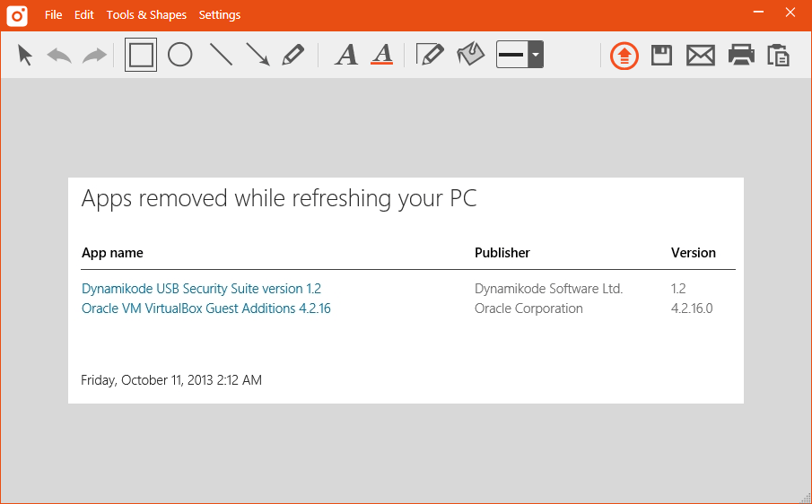Image resolution: width=812 pixels, height=504 pixels.
Task: Click the line thickness preview box
Action: tap(512, 55)
